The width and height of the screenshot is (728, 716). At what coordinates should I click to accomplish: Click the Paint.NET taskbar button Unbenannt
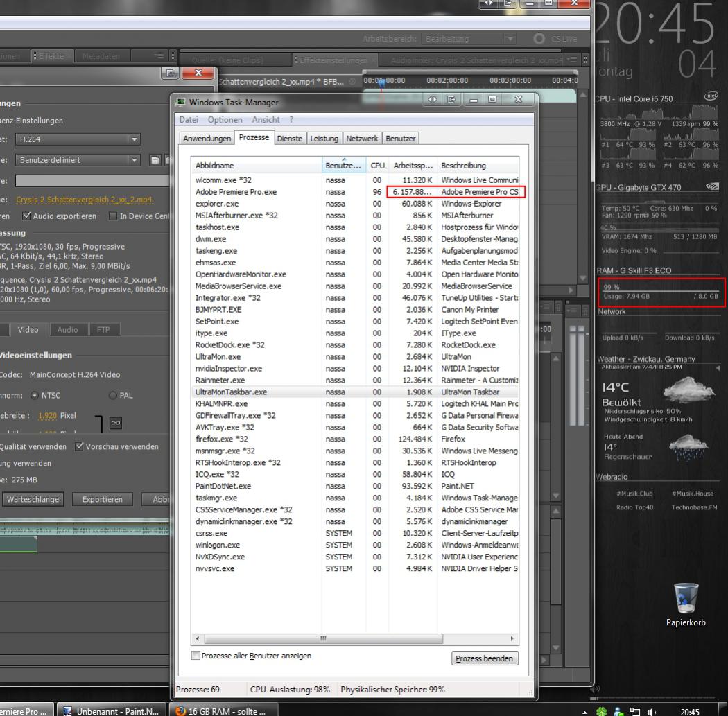[112, 711]
